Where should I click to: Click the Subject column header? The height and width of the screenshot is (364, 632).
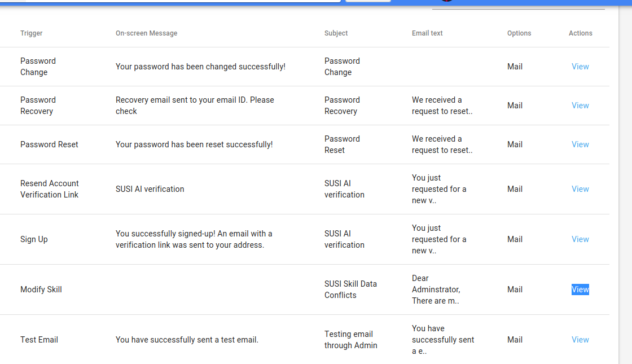click(336, 33)
